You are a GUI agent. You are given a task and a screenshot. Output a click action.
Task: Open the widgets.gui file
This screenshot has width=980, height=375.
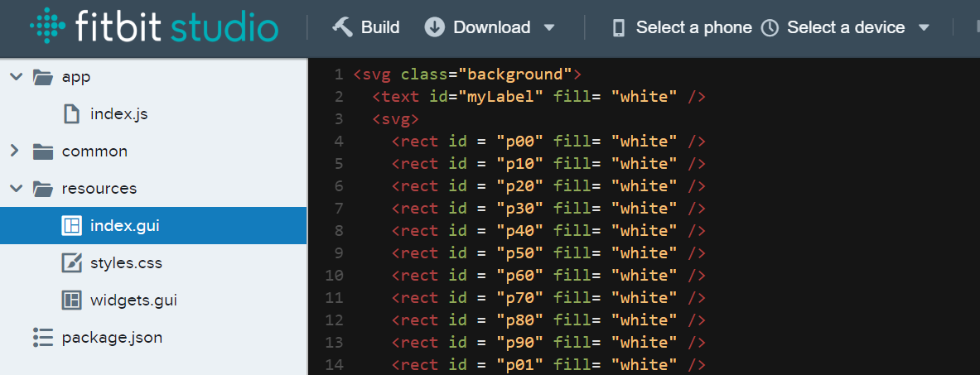click(x=133, y=300)
